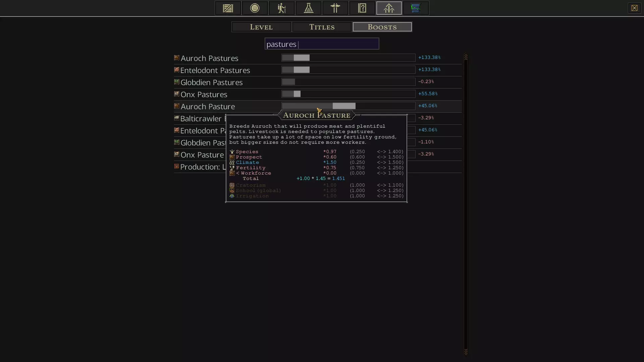Open the coin treasury panel icon
This screenshot has width=644, height=362.
(x=255, y=8)
